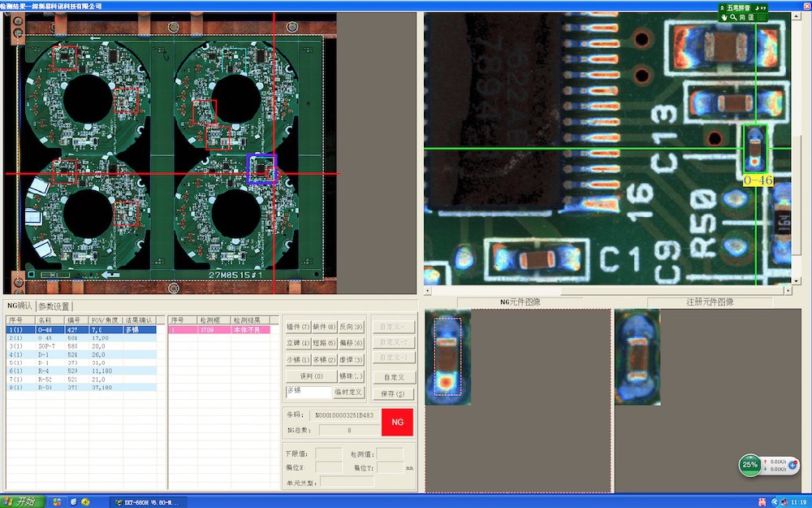The width and height of the screenshot is (812, 508).
Task: Click the registered component image thumbnail
Action: pos(637,357)
